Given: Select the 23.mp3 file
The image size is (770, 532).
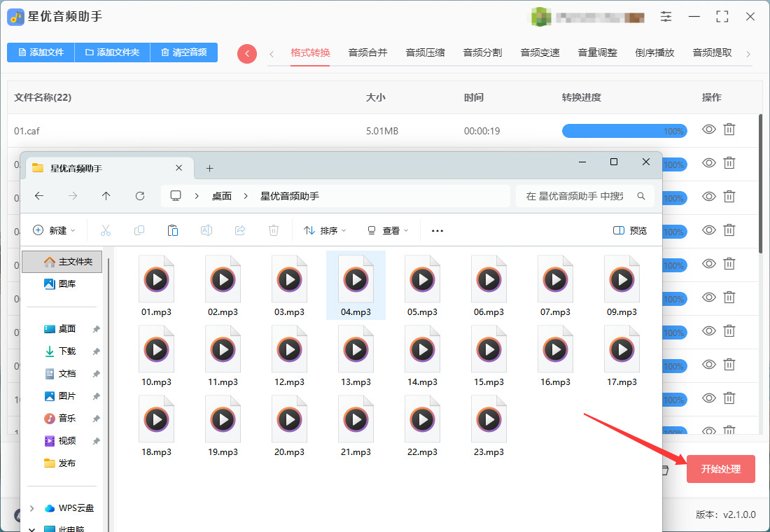Looking at the screenshot, I should pyautogui.click(x=489, y=426).
